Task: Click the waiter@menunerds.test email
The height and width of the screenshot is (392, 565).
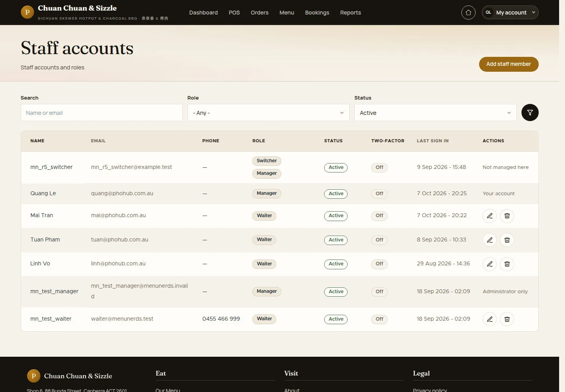Action: coord(122,319)
